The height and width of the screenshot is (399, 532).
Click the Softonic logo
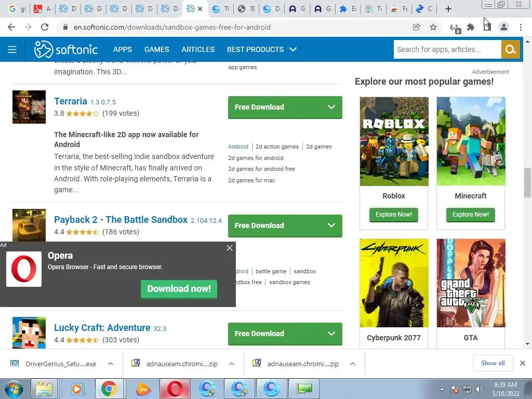(x=66, y=49)
